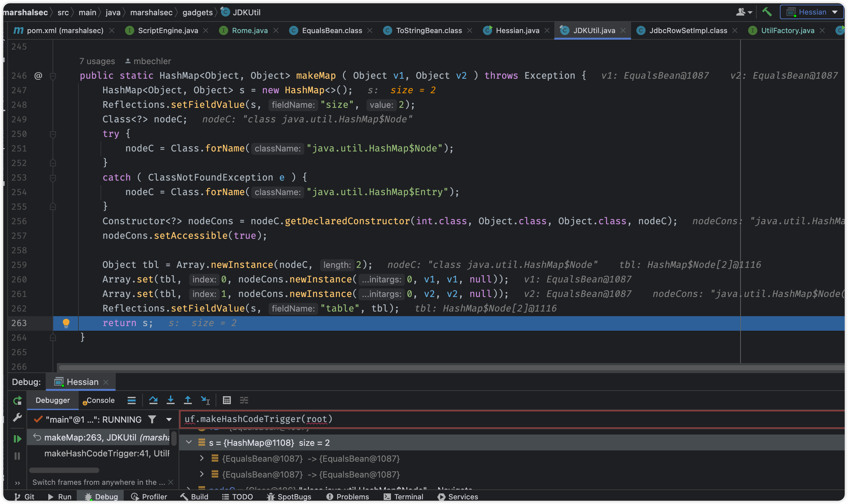This screenshot has height=504, width=848.
Task: Collapse the makeMap method fold on line 246
Action: 53,76
